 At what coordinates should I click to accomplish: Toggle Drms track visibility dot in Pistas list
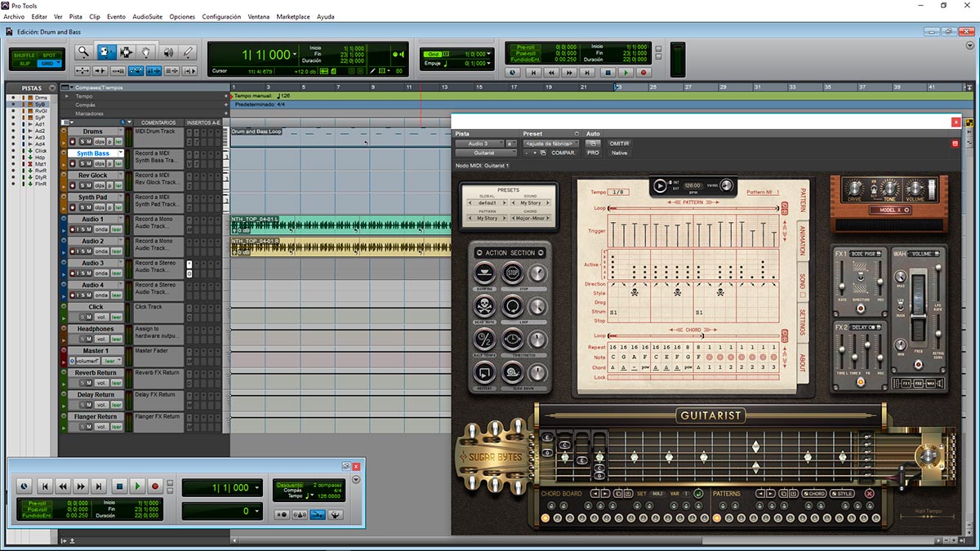pos(11,97)
